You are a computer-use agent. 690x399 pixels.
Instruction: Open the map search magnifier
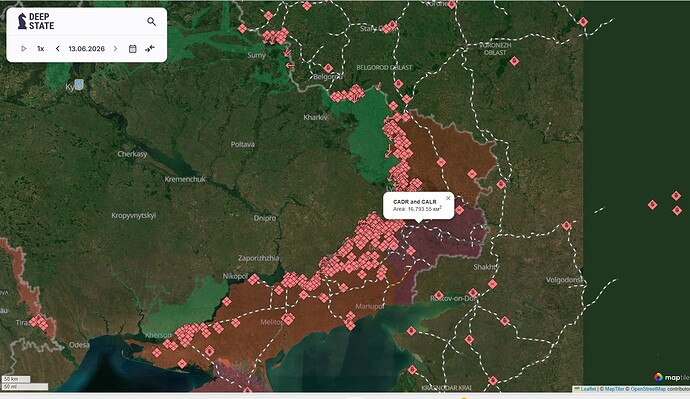click(x=151, y=21)
